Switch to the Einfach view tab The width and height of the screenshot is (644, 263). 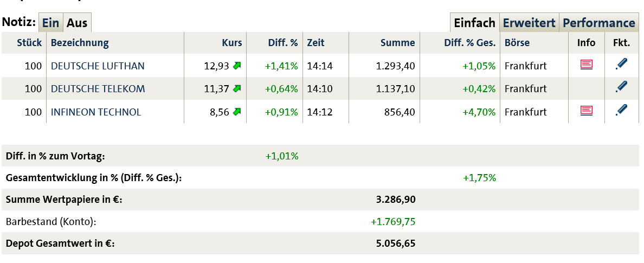pyautogui.click(x=474, y=23)
